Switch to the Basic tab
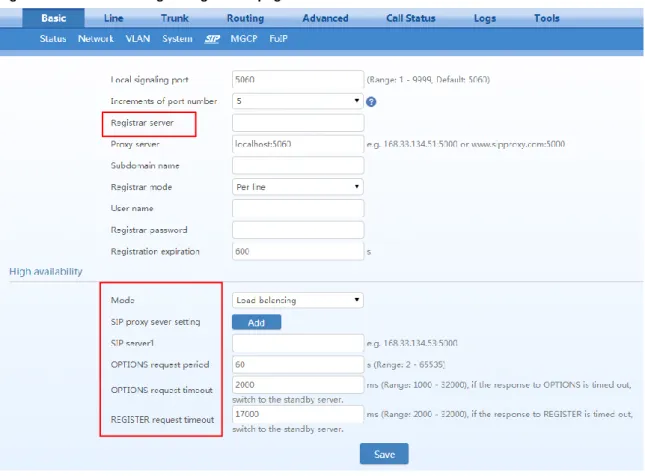Image resolution: width=645 pixels, height=476 pixels. click(53, 18)
